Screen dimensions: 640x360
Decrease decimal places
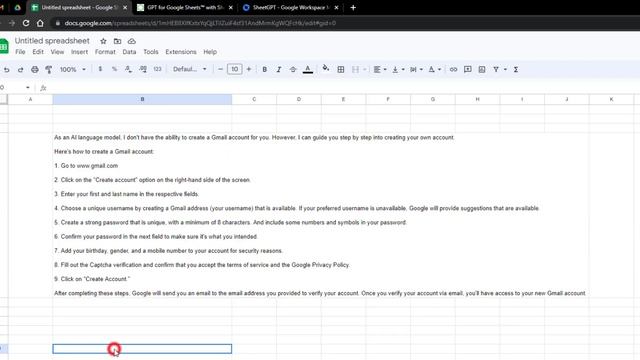coord(128,69)
